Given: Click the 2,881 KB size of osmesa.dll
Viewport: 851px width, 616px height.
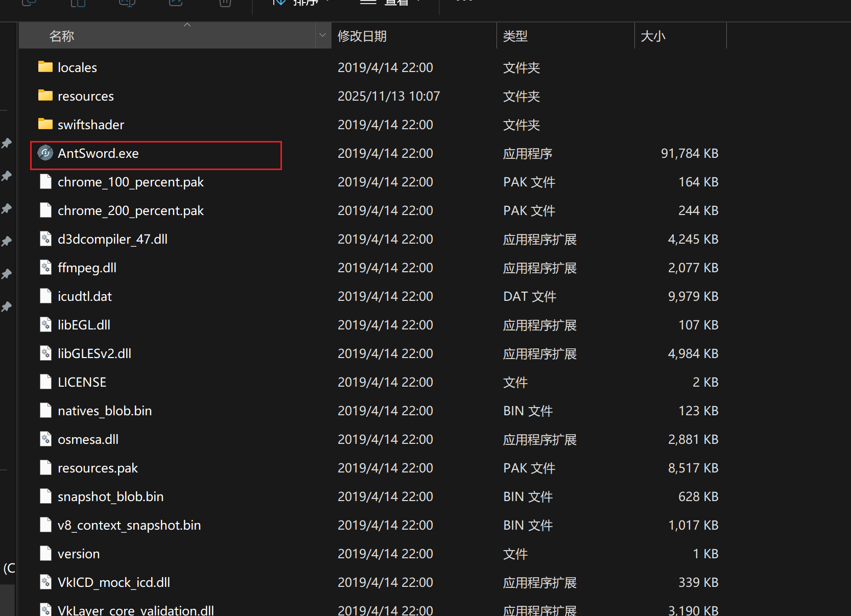Looking at the screenshot, I should tap(693, 439).
